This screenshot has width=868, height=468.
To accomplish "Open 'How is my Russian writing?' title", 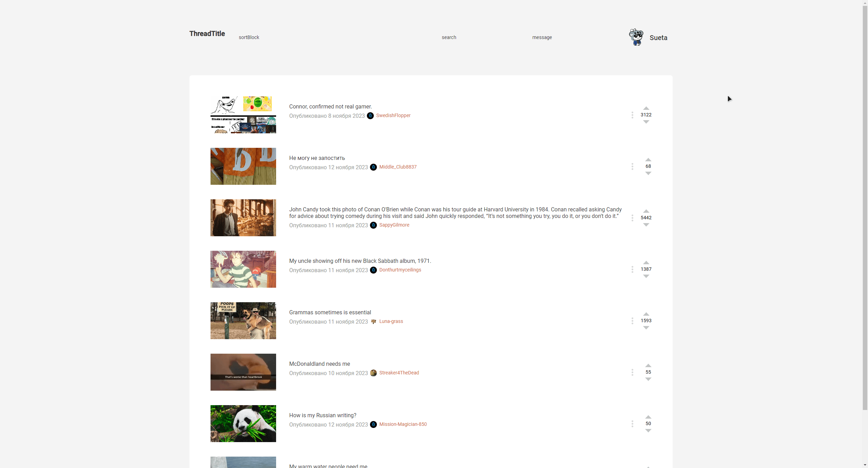I will tap(323, 415).
